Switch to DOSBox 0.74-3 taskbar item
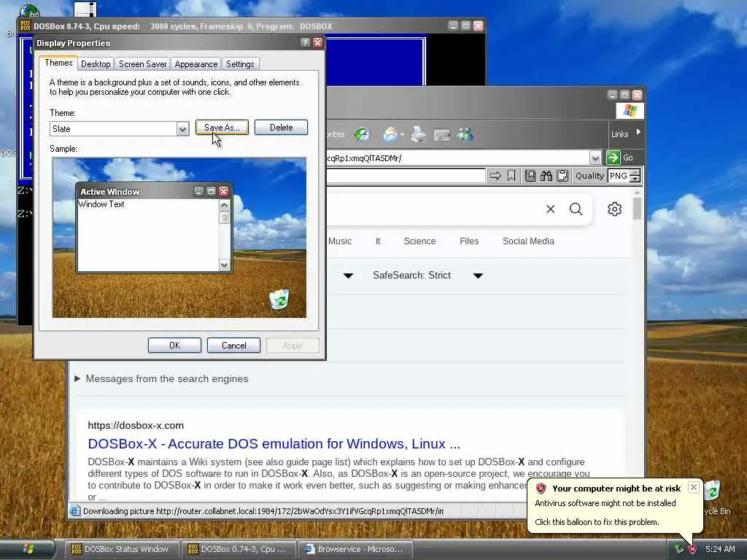747x560 pixels. coord(237,549)
